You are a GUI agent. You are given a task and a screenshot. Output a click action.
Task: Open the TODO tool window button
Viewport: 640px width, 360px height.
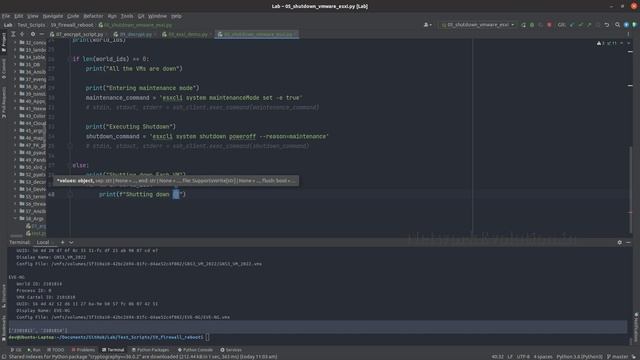[x=56, y=350]
